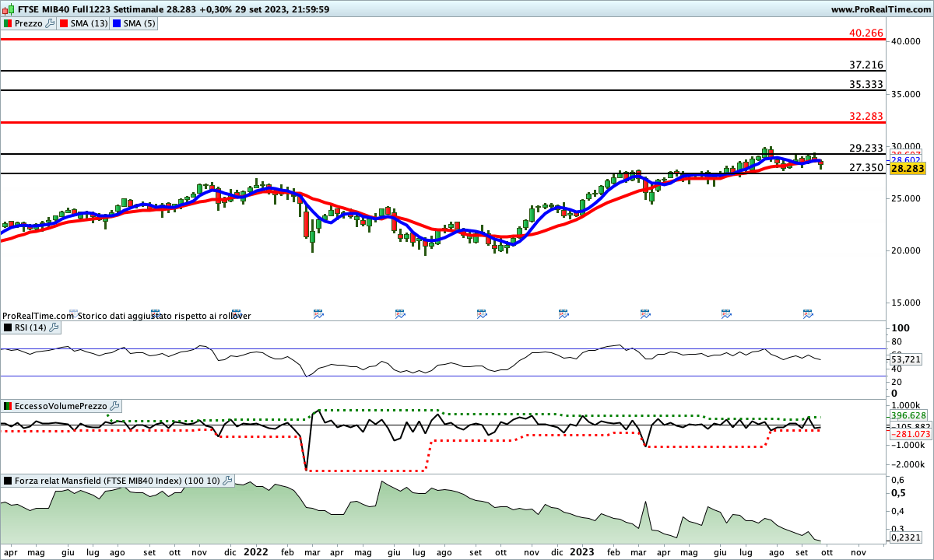Click the green-red swatch beside EccessoVolumePrezzo

pos(6,405)
